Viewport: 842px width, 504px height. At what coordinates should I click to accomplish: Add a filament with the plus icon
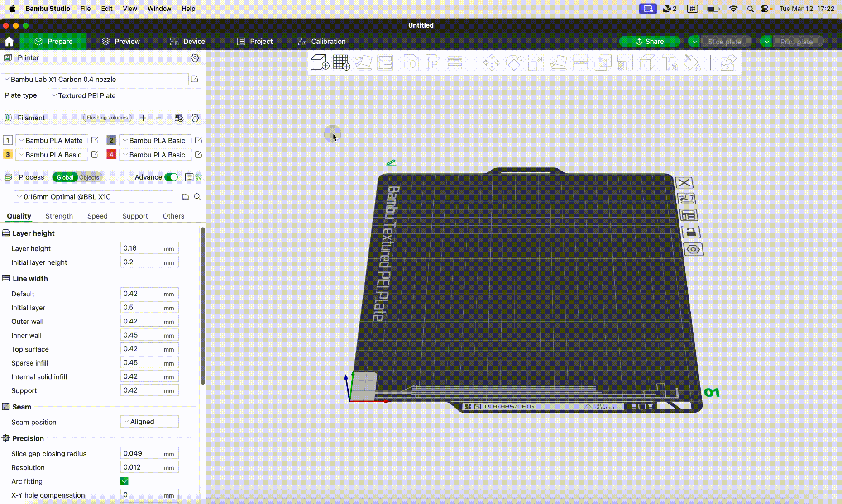[143, 118]
